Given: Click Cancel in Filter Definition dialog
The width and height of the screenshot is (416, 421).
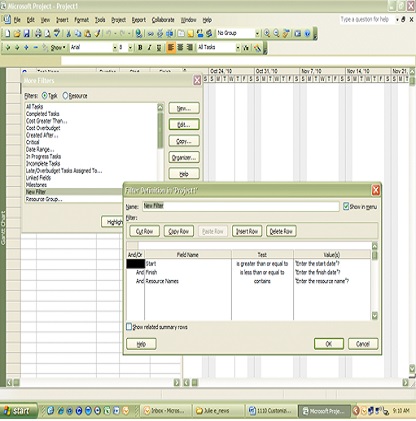Looking at the screenshot, I should (363, 344).
